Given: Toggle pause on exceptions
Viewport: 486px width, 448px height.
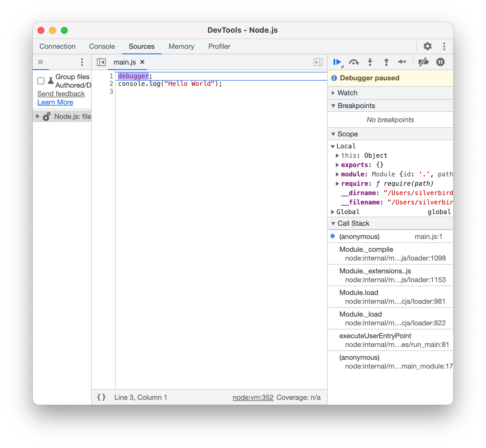Looking at the screenshot, I should click(440, 62).
